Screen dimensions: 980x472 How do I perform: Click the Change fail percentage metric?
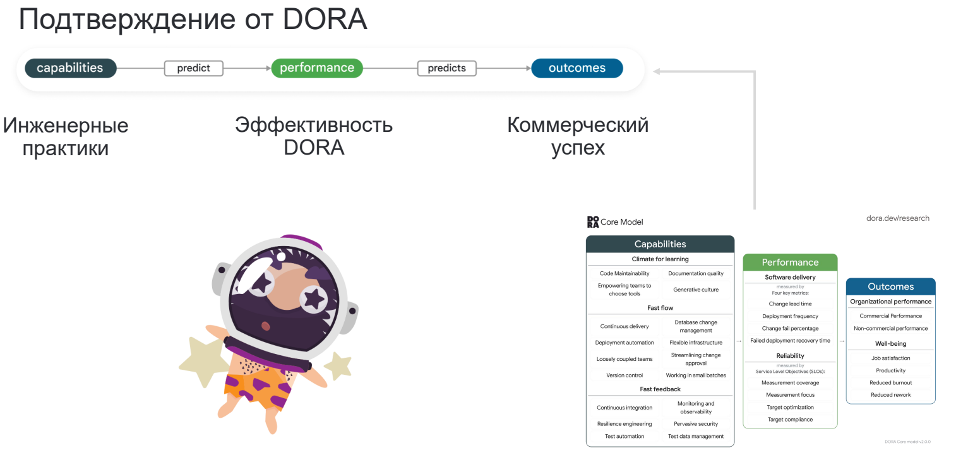(x=790, y=328)
